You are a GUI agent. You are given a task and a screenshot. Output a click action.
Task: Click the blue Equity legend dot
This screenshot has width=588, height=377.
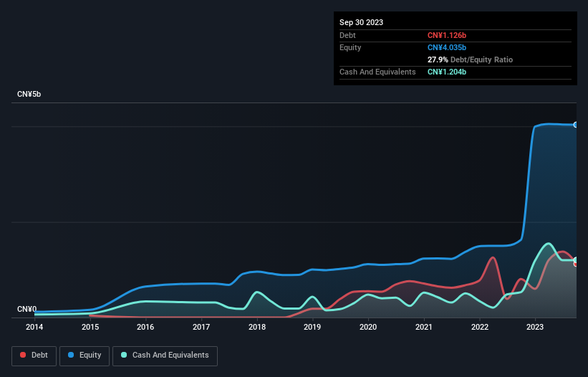coord(70,355)
